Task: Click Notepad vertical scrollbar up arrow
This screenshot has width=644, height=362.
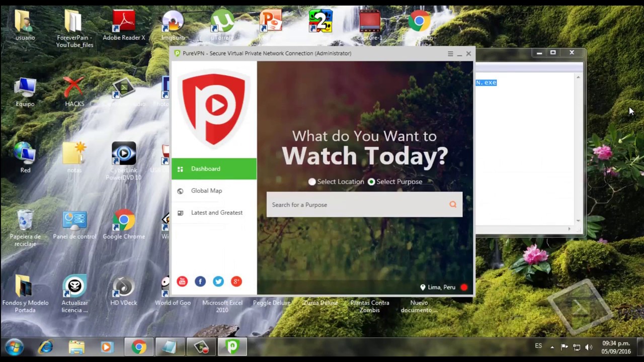Action: tap(578, 77)
